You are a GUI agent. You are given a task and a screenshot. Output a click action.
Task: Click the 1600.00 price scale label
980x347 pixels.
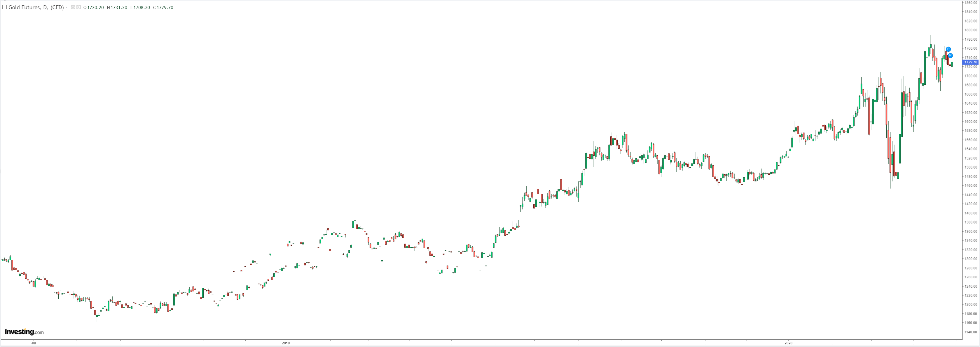click(970, 122)
